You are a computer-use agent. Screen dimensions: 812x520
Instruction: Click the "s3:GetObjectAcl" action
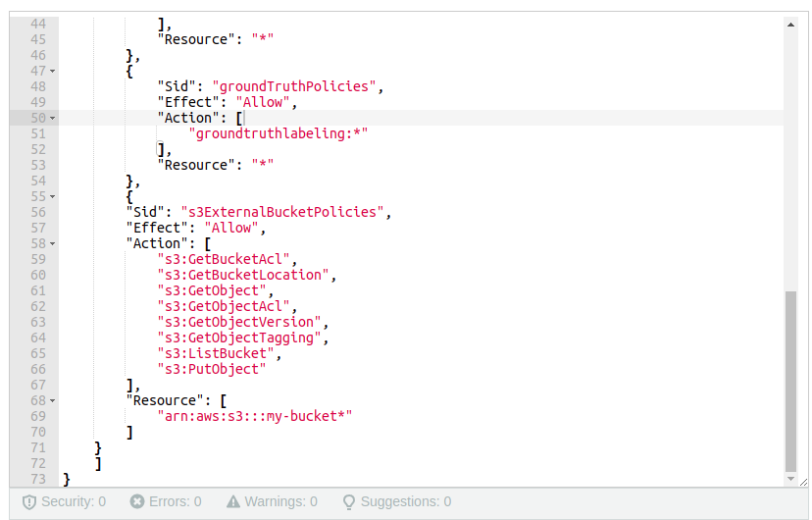point(224,307)
